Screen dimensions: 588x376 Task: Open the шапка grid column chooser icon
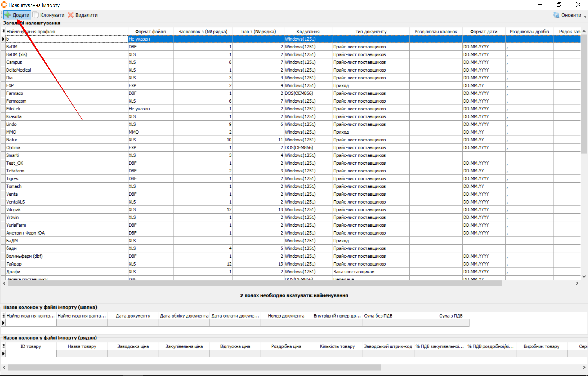click(x=3, y=316)
